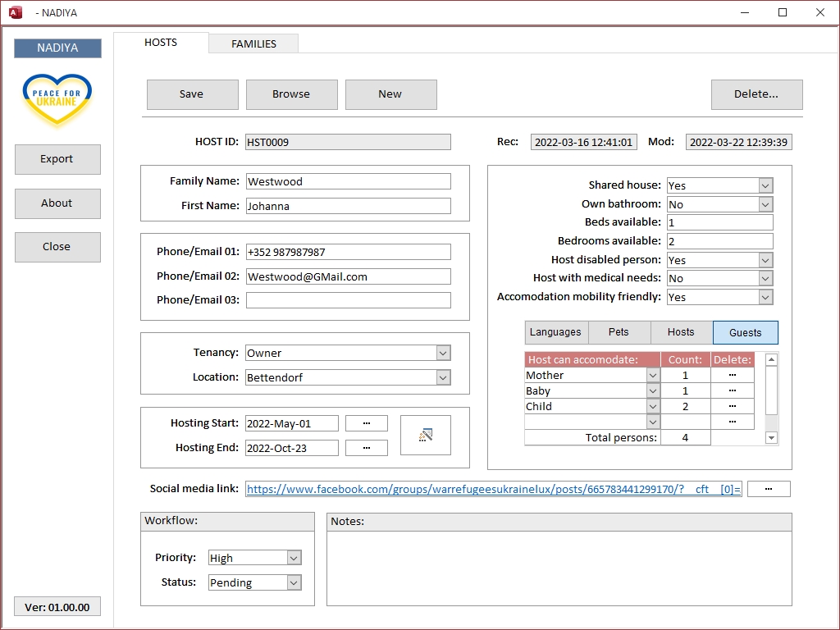Switch to the Pets sub-tab
The height and width of the screenshot is (630, 840).
pyautogui.click(x=619, y=332)
